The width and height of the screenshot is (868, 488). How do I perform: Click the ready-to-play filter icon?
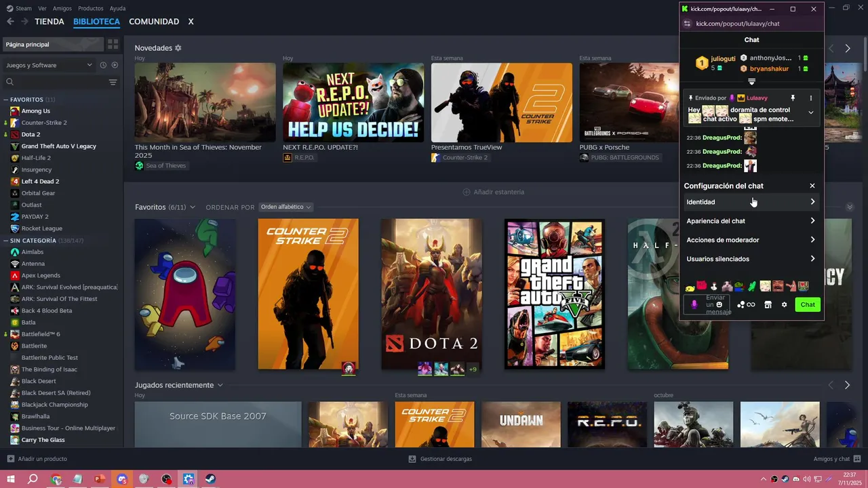[x=115, y=65]
